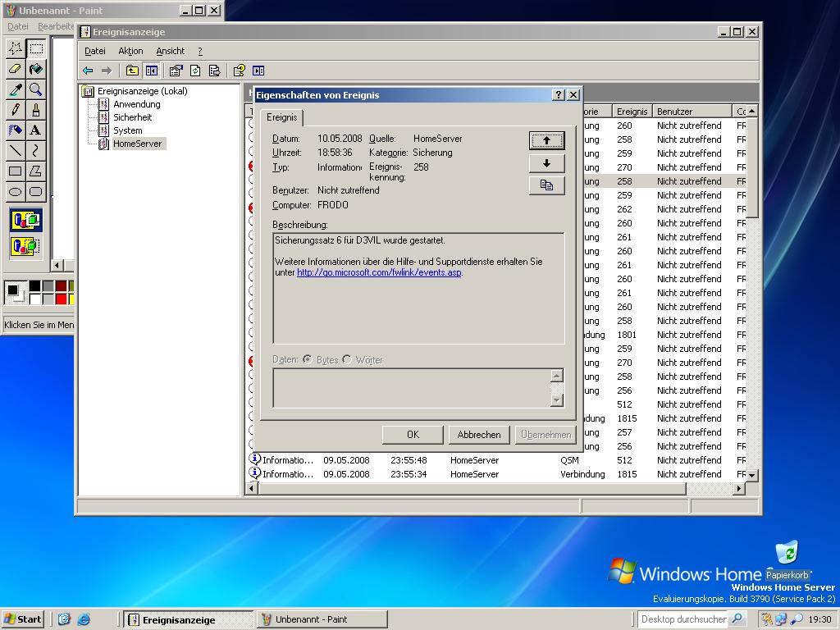
Task: Pick the dark red color swatch in Paint
Action: point(61,286)
